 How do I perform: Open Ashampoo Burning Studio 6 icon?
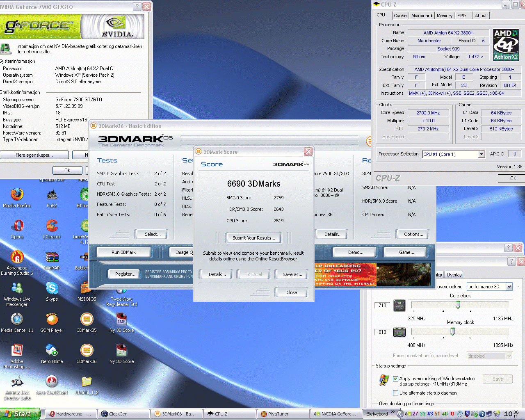pos(17,257)
